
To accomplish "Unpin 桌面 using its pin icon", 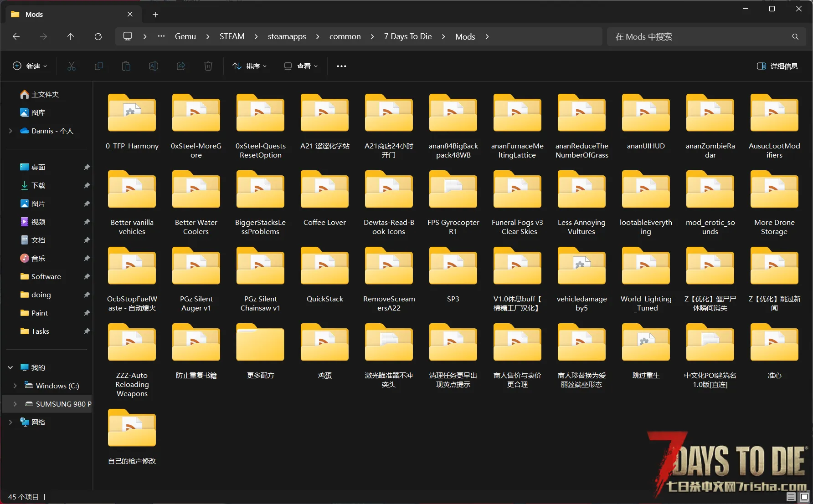I will pyautogui.click(x=87, y=167).
